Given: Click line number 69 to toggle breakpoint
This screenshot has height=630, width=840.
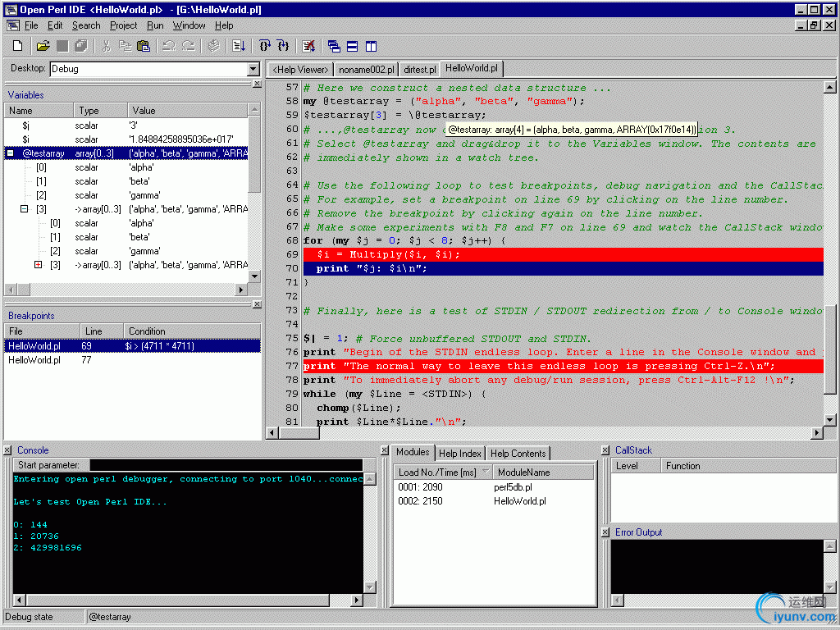Looking at the screenshot, I should 292,254.
